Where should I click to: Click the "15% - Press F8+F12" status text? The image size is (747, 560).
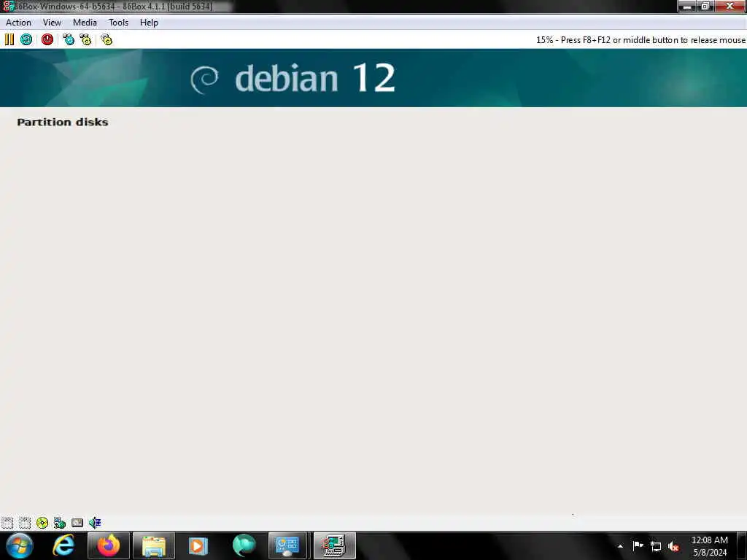[x=640, y=40]
